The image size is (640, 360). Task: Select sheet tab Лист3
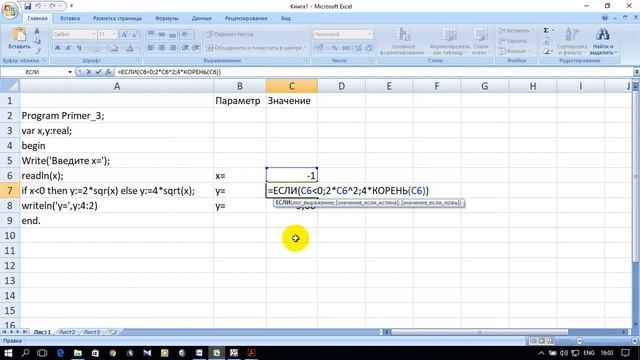pyautogui.click(x=92, y=332)
